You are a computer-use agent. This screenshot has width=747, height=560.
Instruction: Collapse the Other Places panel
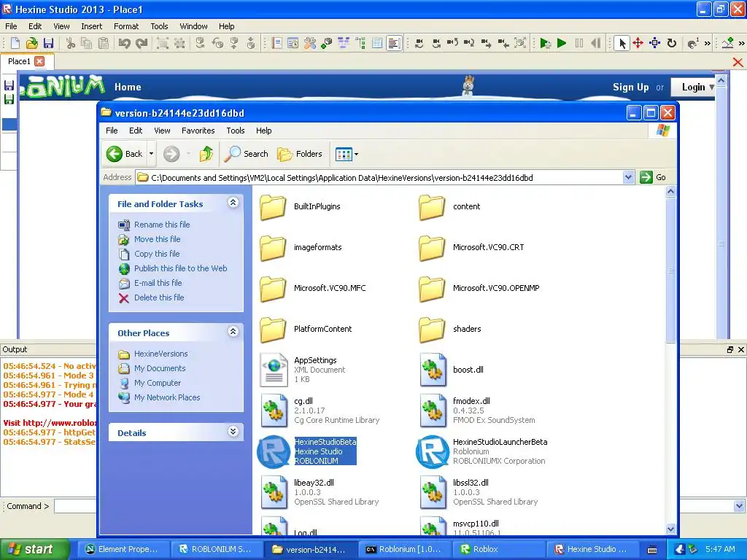[233, 332]
